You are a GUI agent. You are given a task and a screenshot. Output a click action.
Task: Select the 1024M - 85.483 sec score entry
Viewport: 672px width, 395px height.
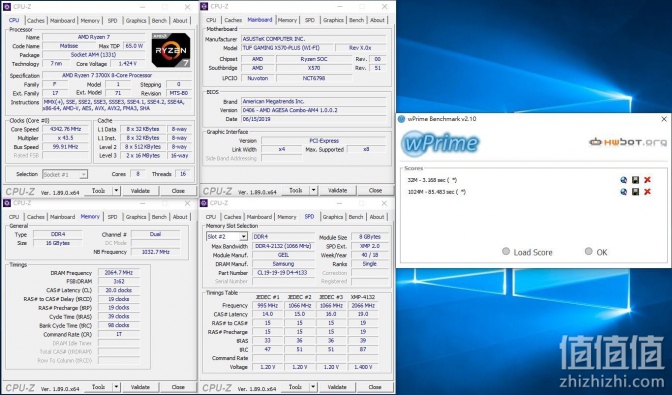[x=436, y=192]
